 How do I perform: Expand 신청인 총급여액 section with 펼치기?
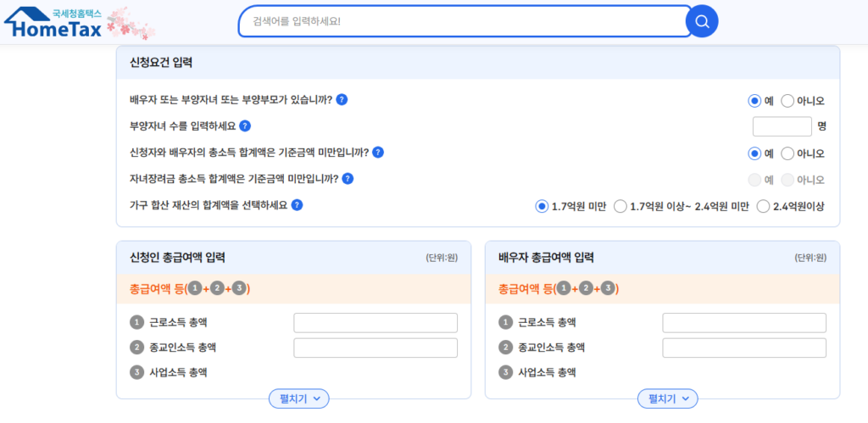click(298, 398)
